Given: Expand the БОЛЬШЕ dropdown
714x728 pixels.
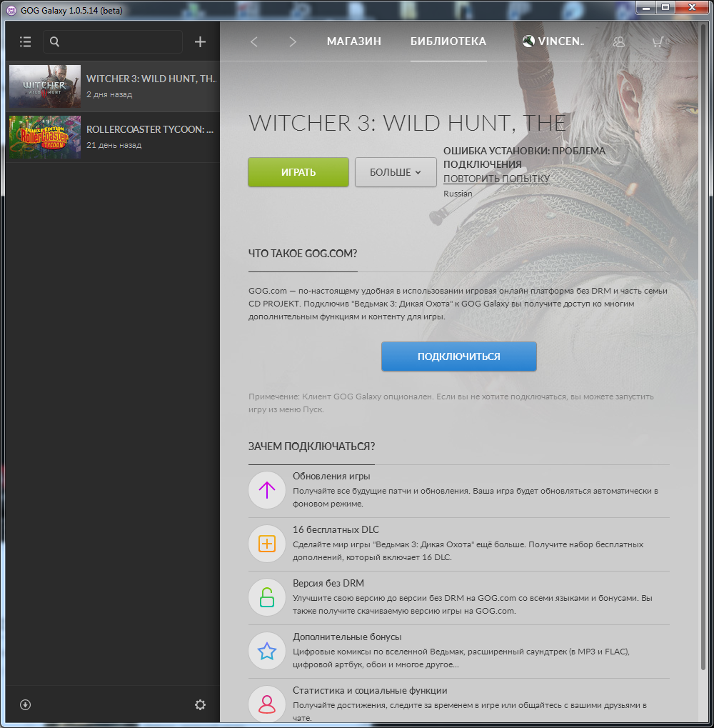Looking at the screenshot, I should (x=396, y=172).
